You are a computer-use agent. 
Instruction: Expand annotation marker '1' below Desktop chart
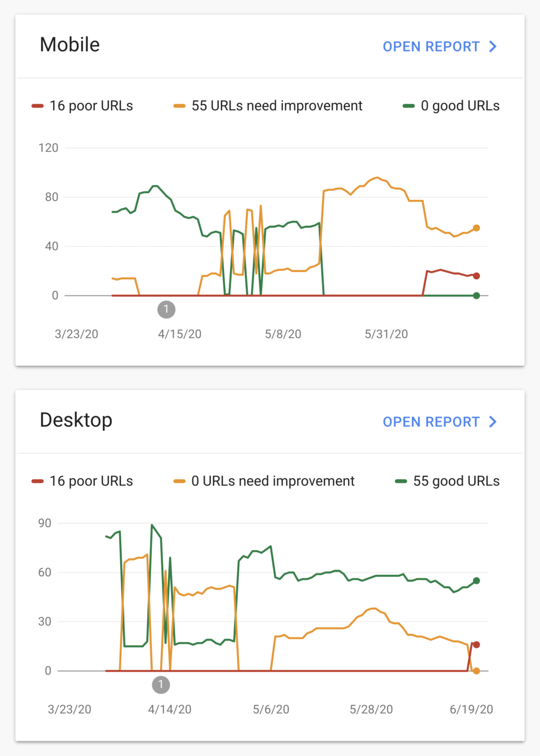click(x=161, y=685)
